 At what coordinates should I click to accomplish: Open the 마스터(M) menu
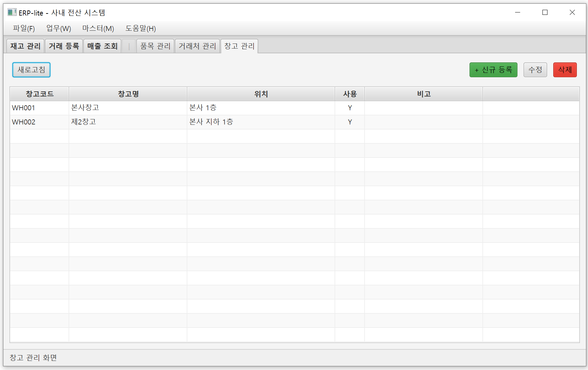[98, 28]
